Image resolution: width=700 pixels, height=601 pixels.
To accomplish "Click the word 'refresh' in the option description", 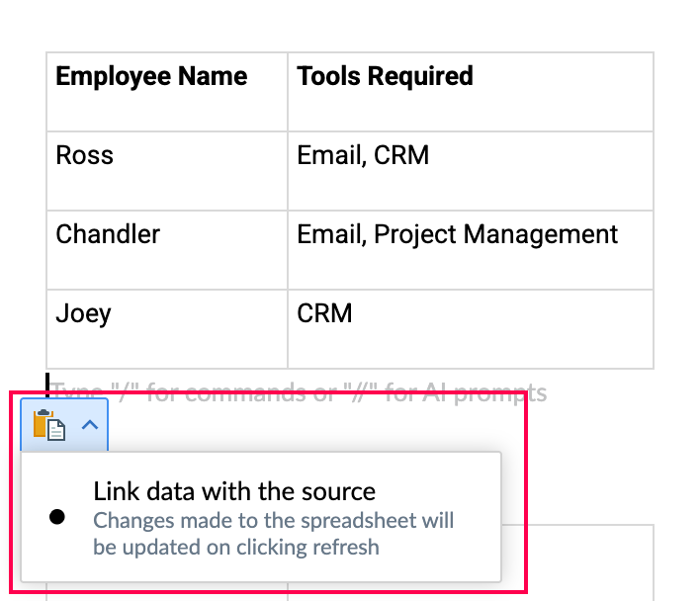I will 344,547.
